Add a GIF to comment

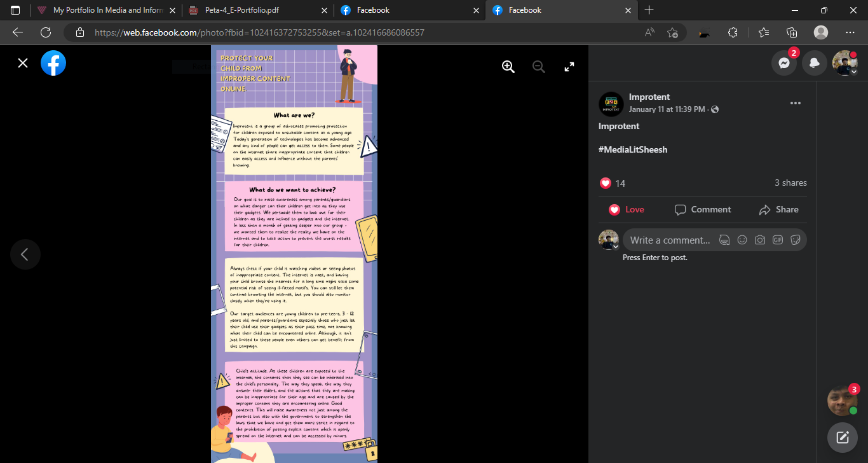tap(777, 240)
